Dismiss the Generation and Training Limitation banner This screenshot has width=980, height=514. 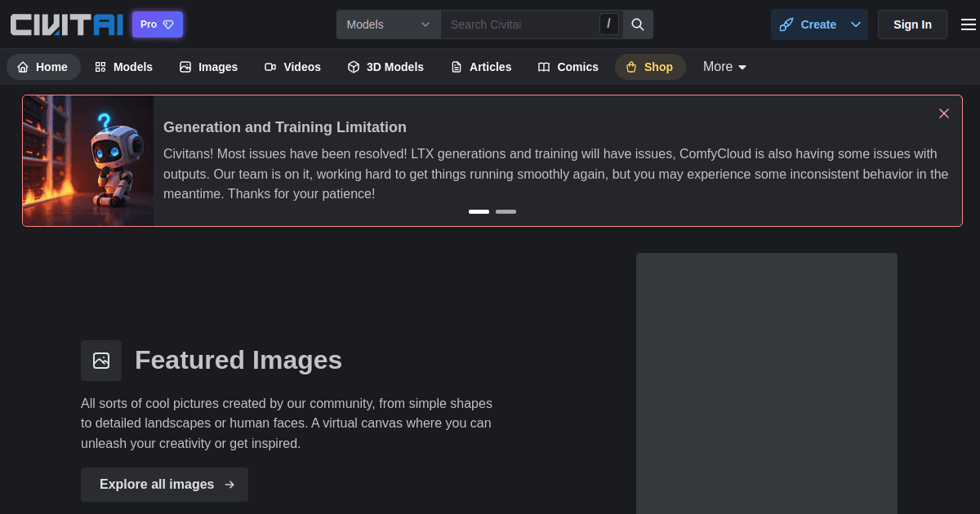944,113
